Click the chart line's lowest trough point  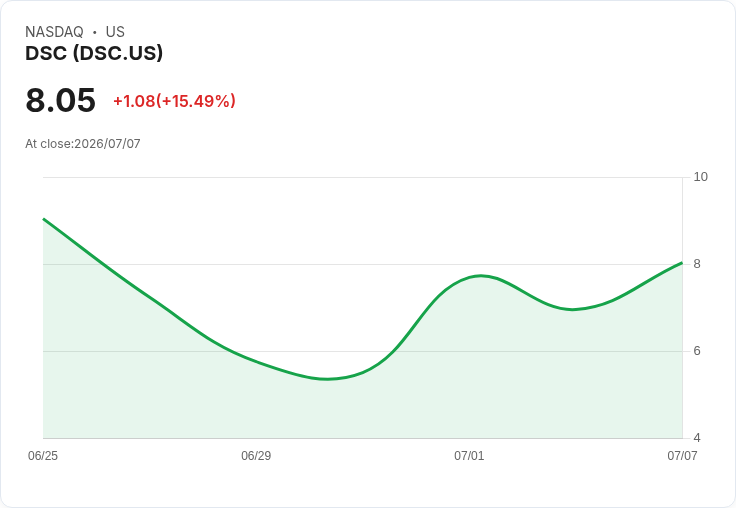pyautogui.click(x=327, y=379)
